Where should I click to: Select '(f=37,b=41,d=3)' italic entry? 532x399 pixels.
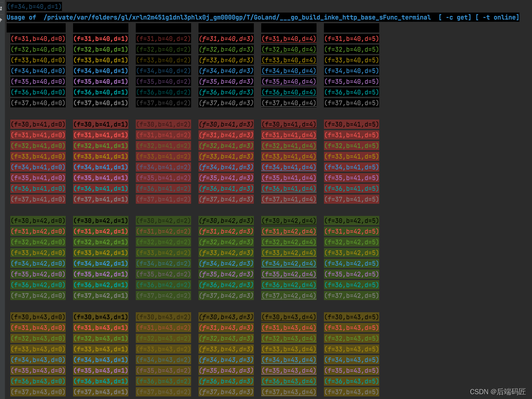[x=226, y=199]
